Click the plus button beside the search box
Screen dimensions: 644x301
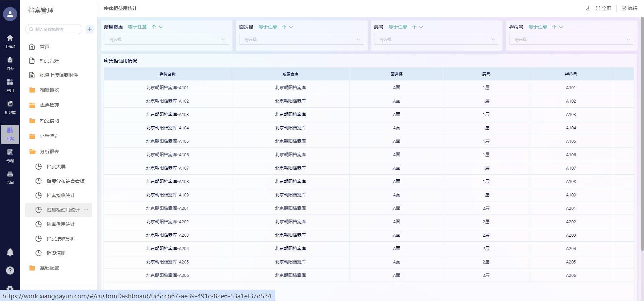click(x=90, y=29)
